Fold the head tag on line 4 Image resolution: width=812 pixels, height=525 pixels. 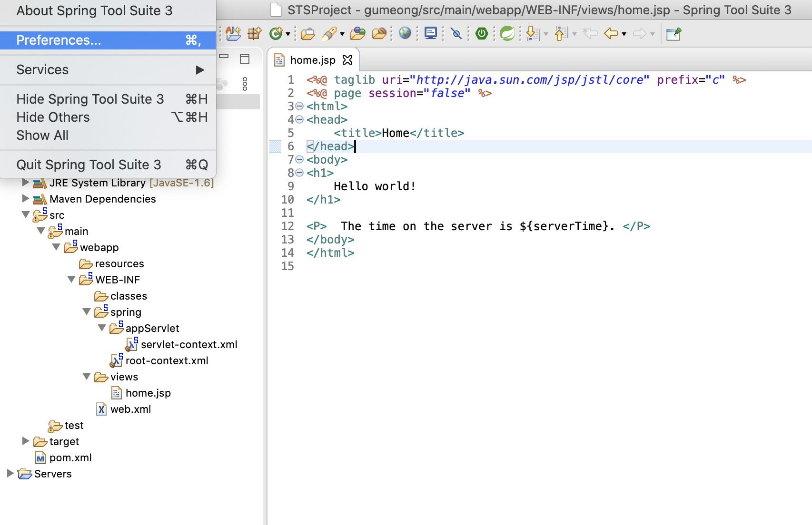pyautogui.click(x=299, y=119)
